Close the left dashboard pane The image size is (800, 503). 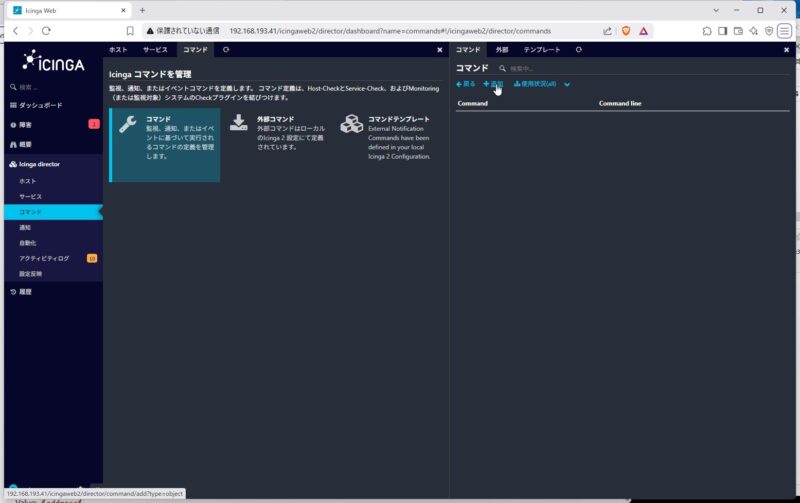pos(440,50)
